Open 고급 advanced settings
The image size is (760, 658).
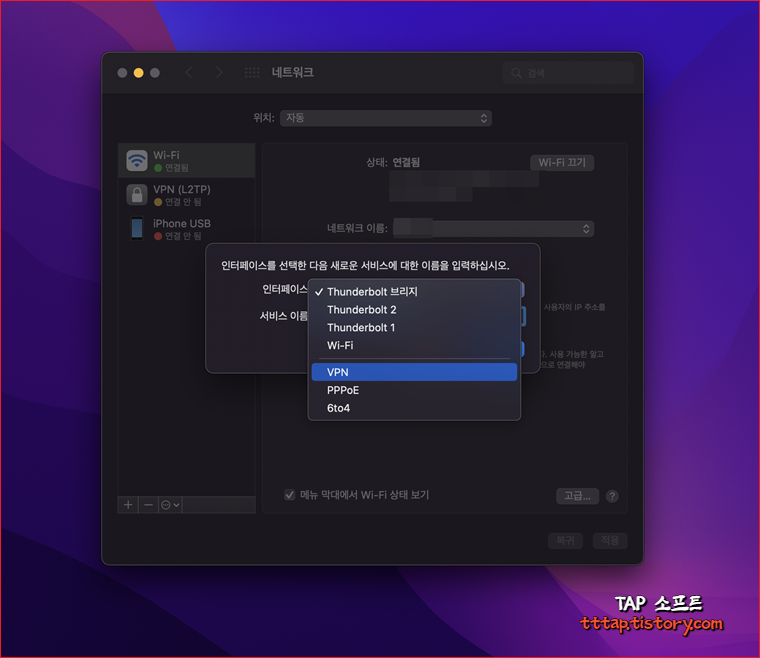pyautogui.click(x=577, y=496)
